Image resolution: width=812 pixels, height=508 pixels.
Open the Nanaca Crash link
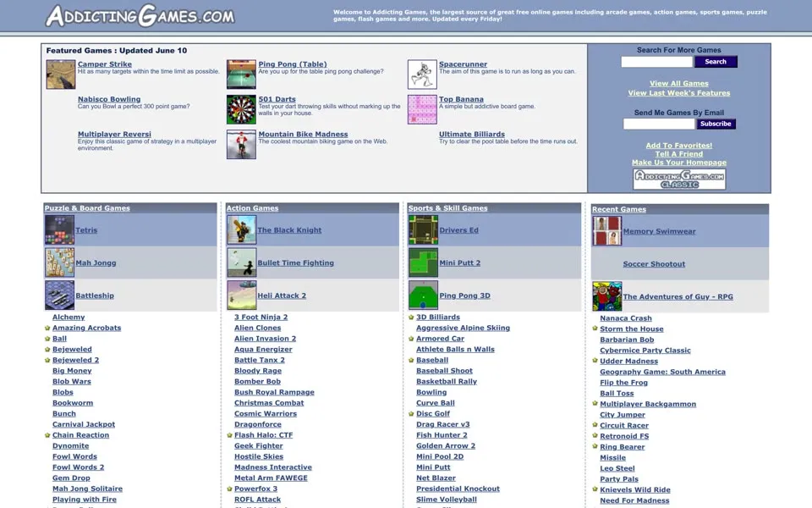coord(626,318)
